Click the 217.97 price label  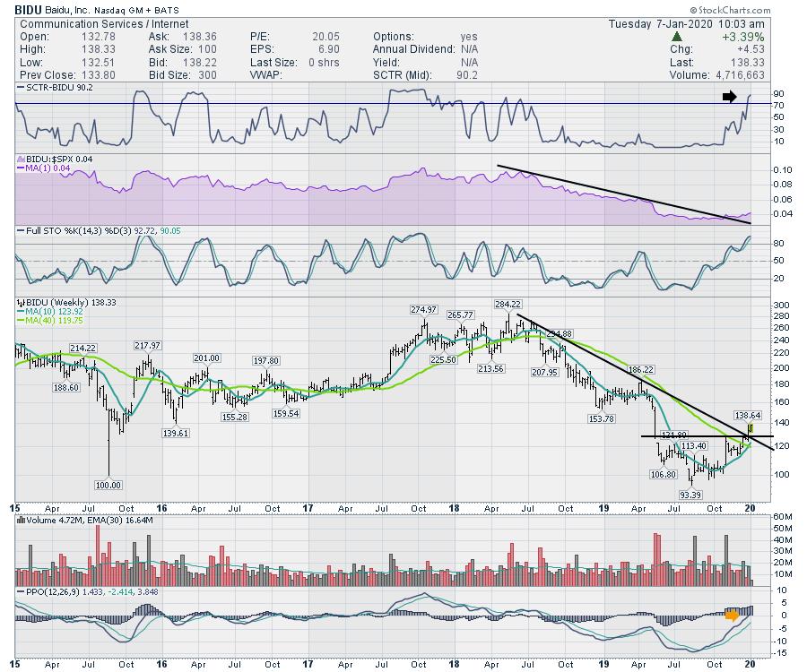pyautogui.click(x=147, y=346)
